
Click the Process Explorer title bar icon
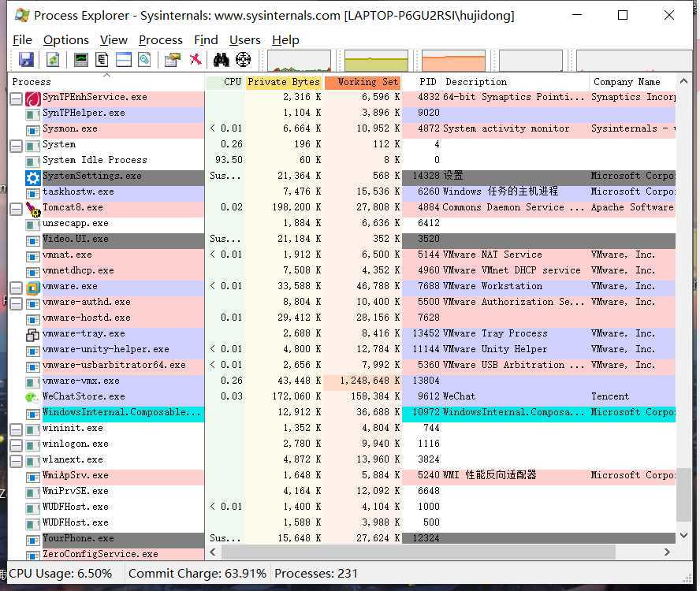point(22,16)
